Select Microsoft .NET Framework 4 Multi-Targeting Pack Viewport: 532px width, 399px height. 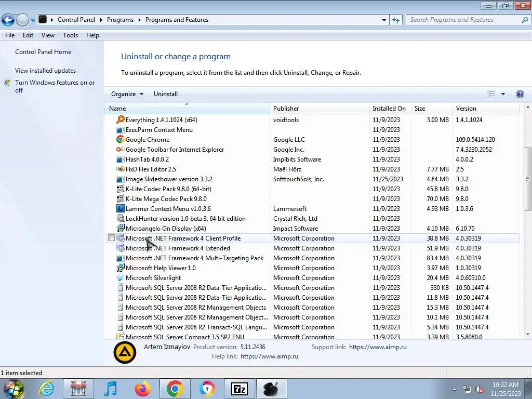coord(312,258)
